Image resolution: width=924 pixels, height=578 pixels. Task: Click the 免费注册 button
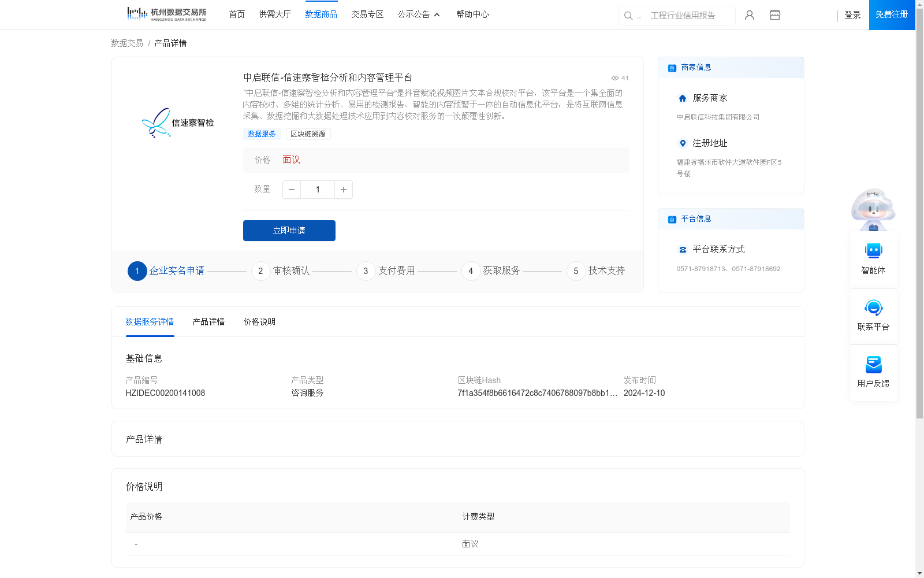892,14
